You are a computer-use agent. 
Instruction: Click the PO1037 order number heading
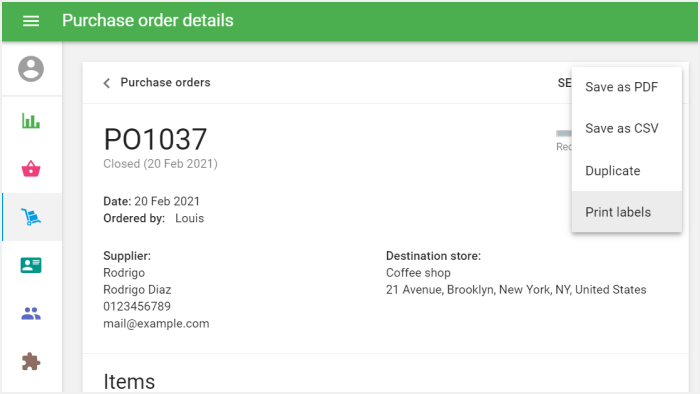pyautogui.click(x=155, y=139)
